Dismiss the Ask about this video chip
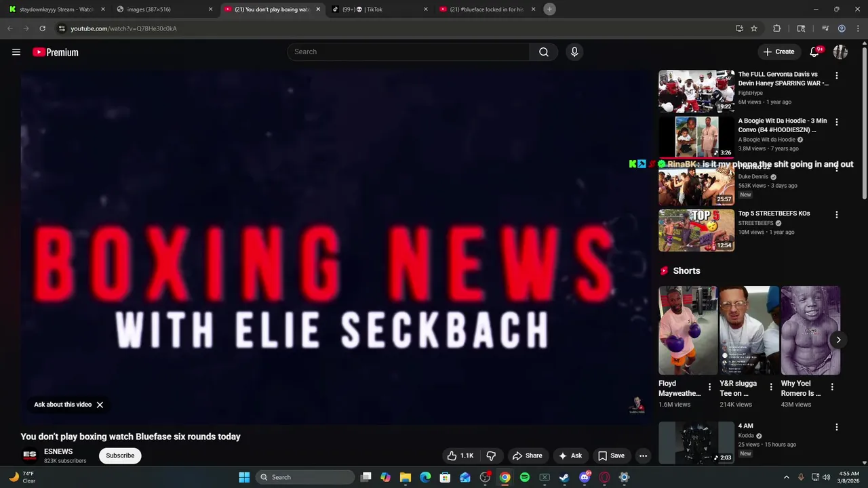The height and width of the screenshot is (488, 868). [x=100, y=405]
